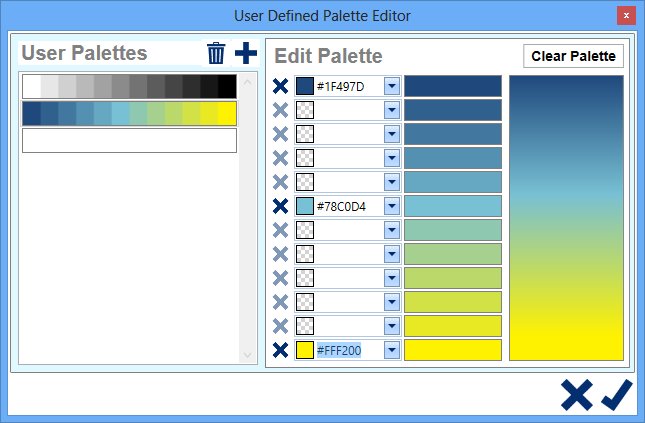
Task: Select the empty white user palette
Action: tap(129, 141)
